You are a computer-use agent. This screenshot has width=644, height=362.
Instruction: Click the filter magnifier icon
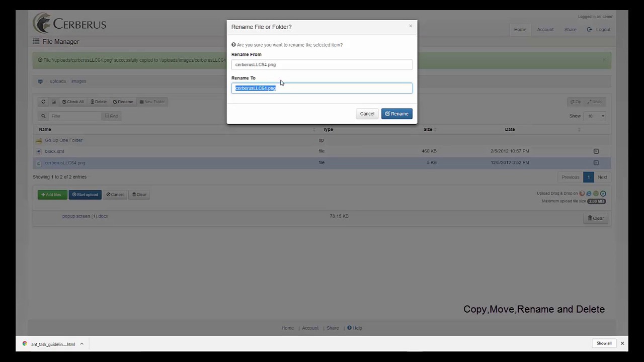(43, 116)
